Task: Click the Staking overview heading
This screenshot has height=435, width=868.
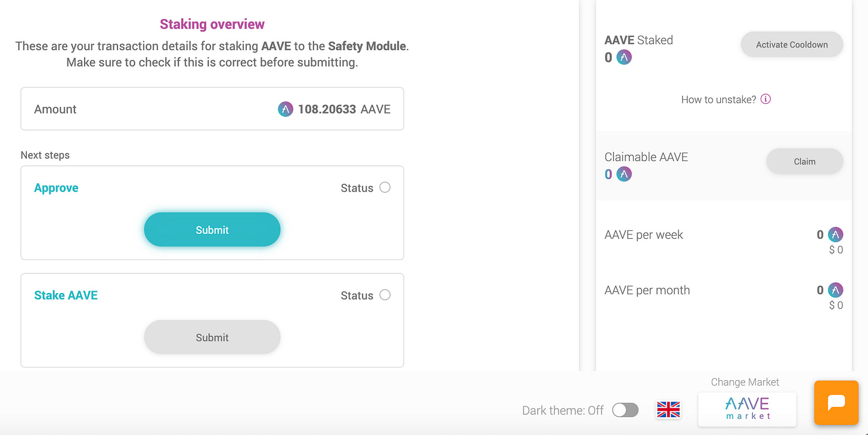Action: coord(212,24)
